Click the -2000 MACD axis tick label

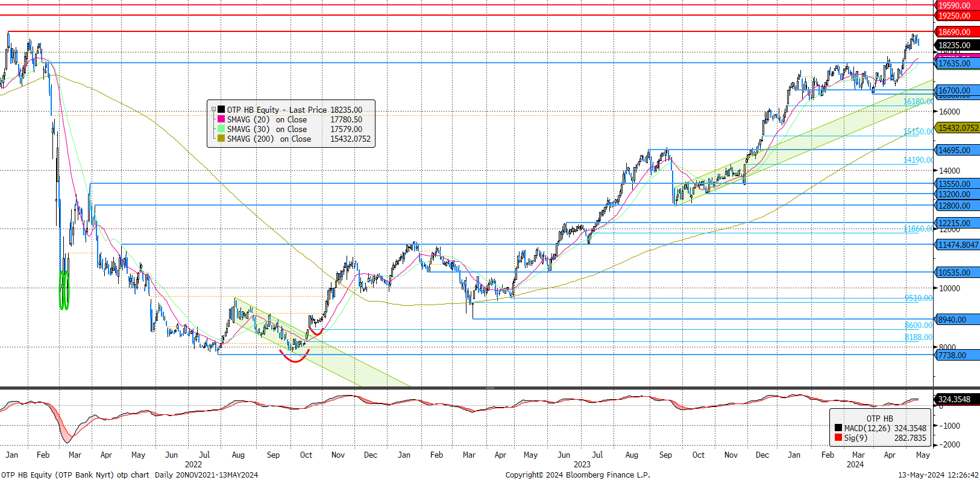click(950, 444)
